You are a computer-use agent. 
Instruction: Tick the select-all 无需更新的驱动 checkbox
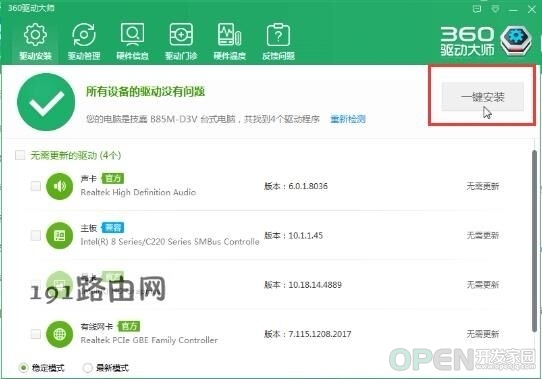[20, 155]
